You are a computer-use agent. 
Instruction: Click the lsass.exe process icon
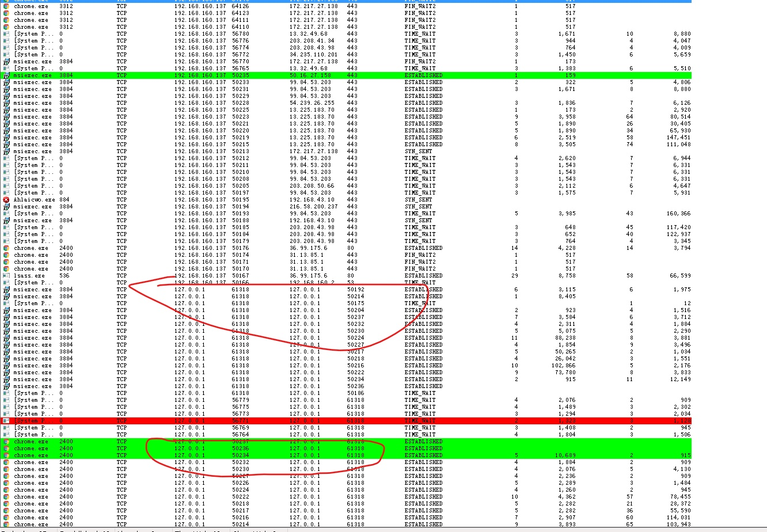6,275
